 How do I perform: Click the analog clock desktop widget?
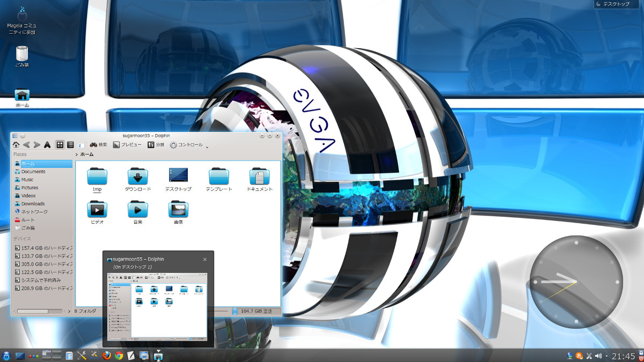point(576,282)
